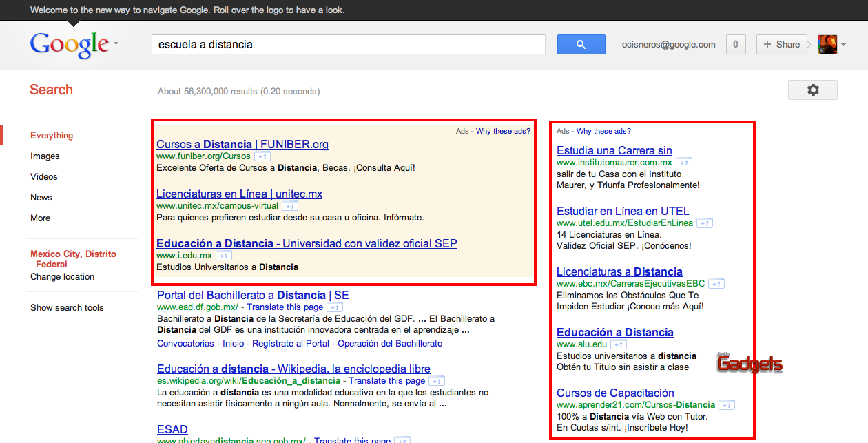Switch to Images results
Image resolution: width=868 pixels, height=443 pixels.
pos(45,156)
